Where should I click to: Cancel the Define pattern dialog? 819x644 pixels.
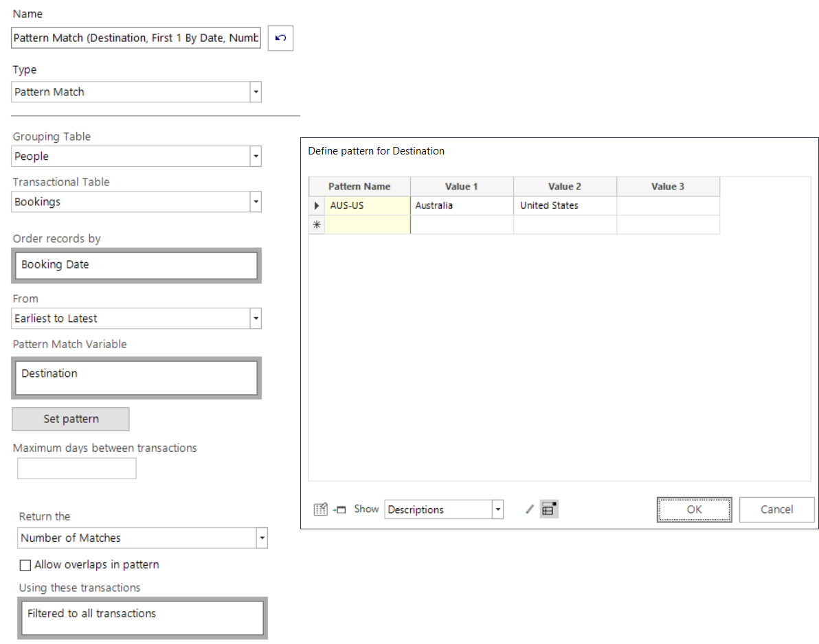[x=776, y=509]
